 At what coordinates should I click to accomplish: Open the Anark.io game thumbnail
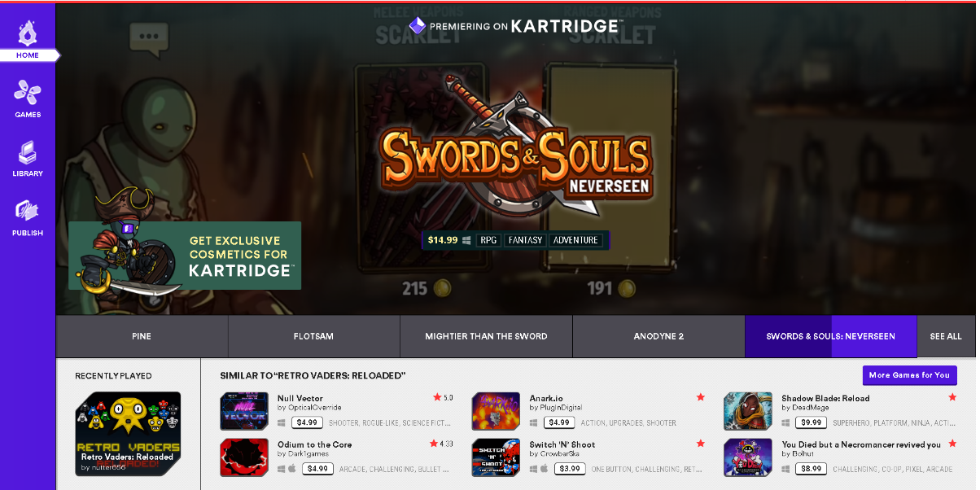pyautogui.click(x=496, y=411)
